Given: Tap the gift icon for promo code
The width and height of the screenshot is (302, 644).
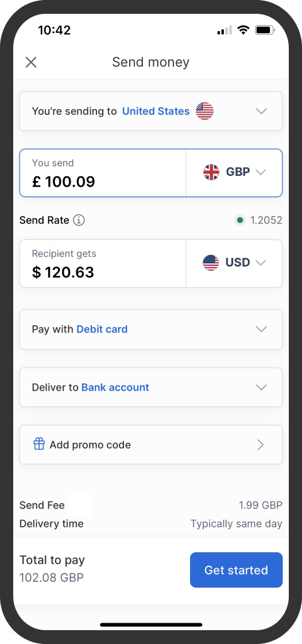Looking at the screenshot, I should click(x=39, y=444).
